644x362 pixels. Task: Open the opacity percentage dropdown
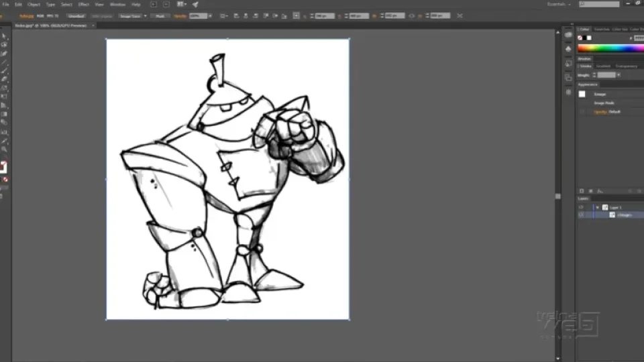coord(210,16)
